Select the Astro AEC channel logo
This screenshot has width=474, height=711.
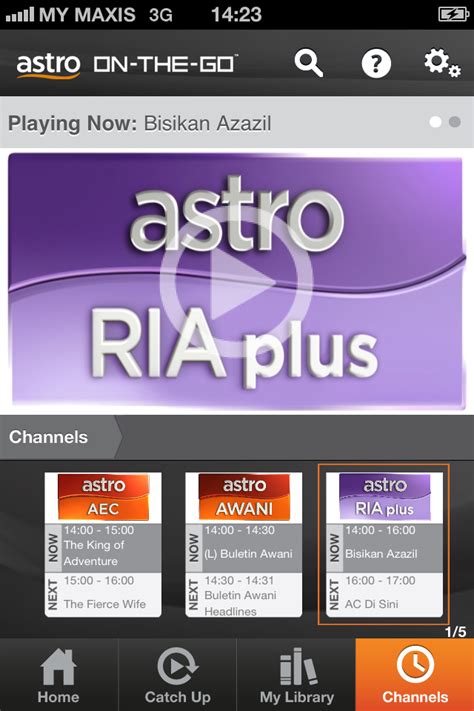[103, 497]
